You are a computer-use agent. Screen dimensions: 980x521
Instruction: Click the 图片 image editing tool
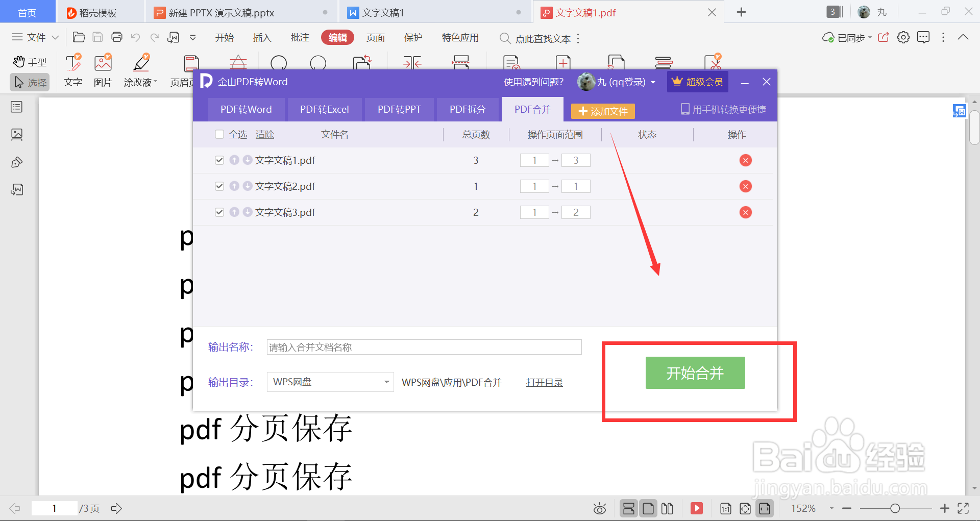pos(103,70)
